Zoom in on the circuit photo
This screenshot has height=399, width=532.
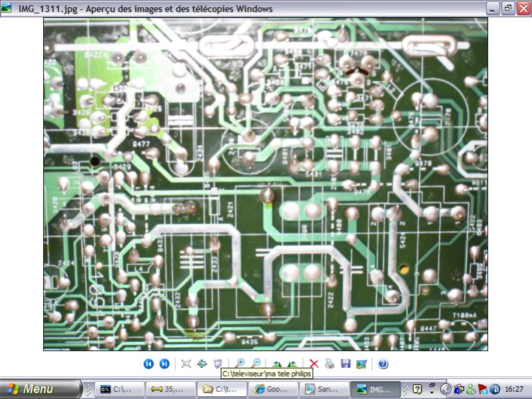240,364
